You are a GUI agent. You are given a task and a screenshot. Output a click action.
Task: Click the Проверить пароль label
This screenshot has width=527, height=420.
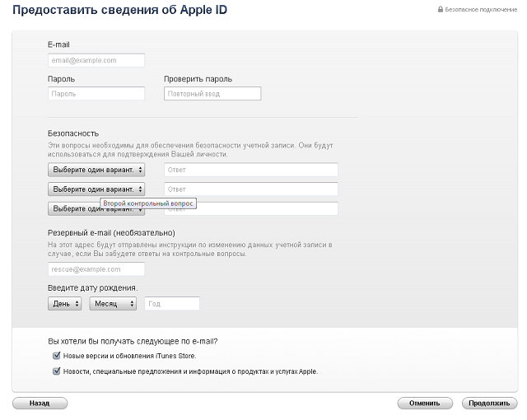tap(198, 79)
